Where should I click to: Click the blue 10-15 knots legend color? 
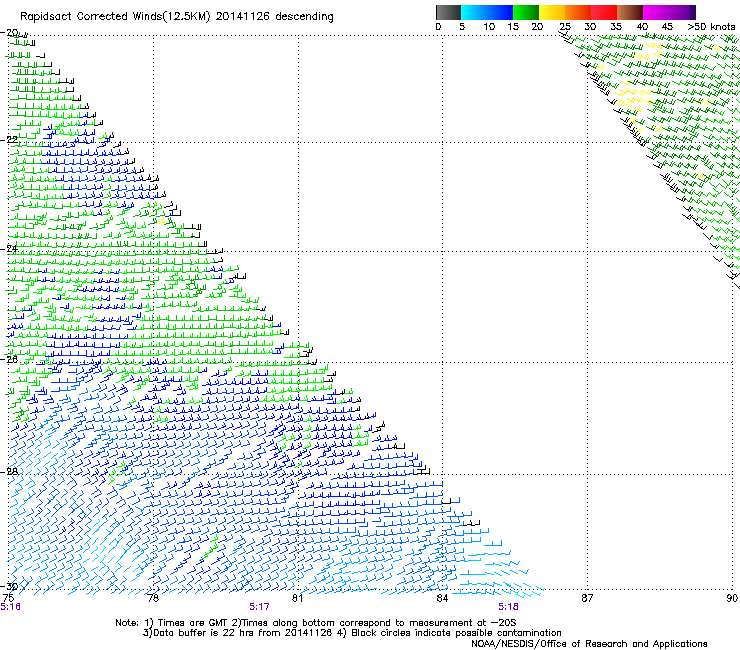[x=500, y=12]
